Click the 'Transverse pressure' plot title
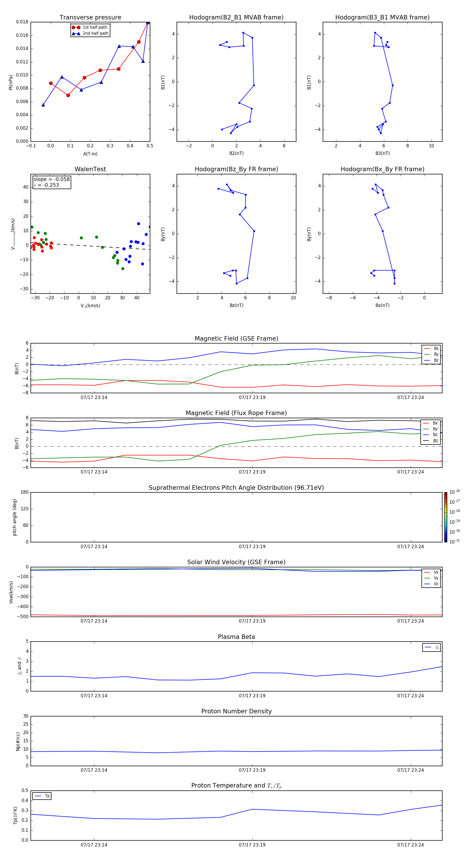The image size is (473, 868). pyautogui.click(x=90, y=18)
